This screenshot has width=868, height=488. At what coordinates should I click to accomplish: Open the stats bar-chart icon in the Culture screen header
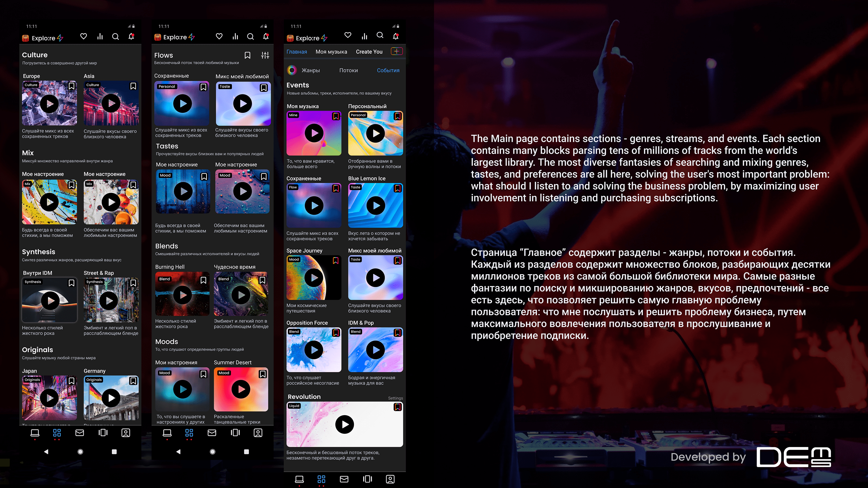click(100, 36)
